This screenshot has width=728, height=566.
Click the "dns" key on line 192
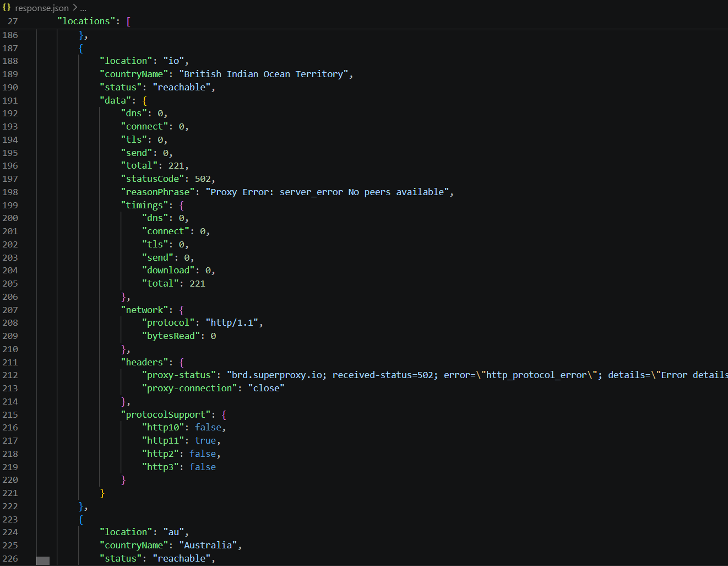[x=134, y=114]
